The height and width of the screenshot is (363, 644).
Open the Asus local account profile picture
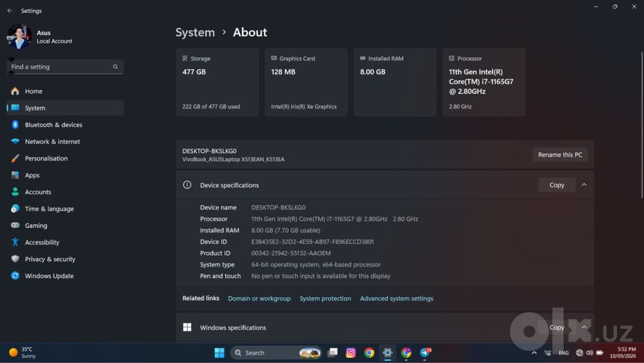pyautogui.click(x=19, y=37)
